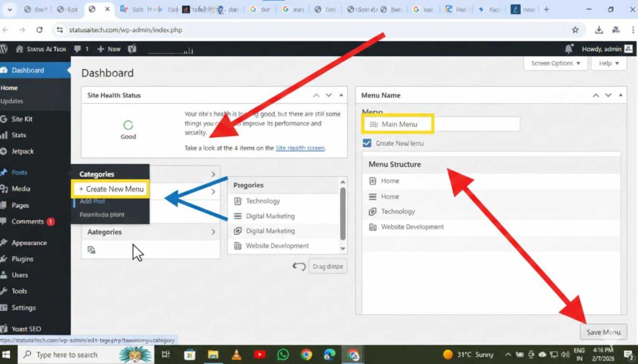
Task: Click the Yoast icon in the admin bar
Action: [x=132, y=49]
